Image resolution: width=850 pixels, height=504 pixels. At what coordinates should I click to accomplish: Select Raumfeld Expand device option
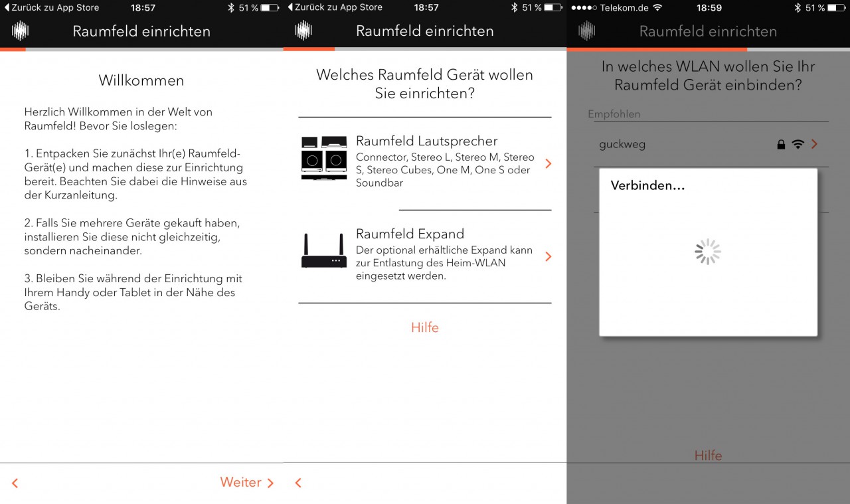tap(425, 257)
